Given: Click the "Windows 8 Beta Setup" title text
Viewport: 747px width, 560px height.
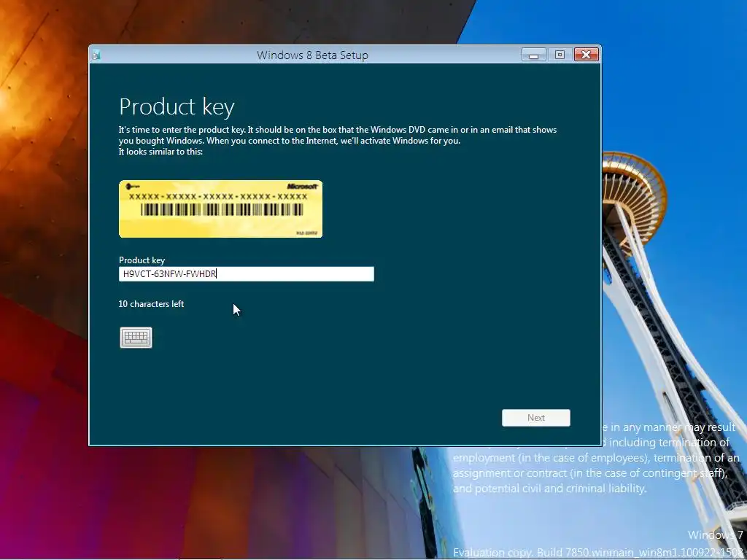Looking at the screenshot, I should (x=312, y=55).
